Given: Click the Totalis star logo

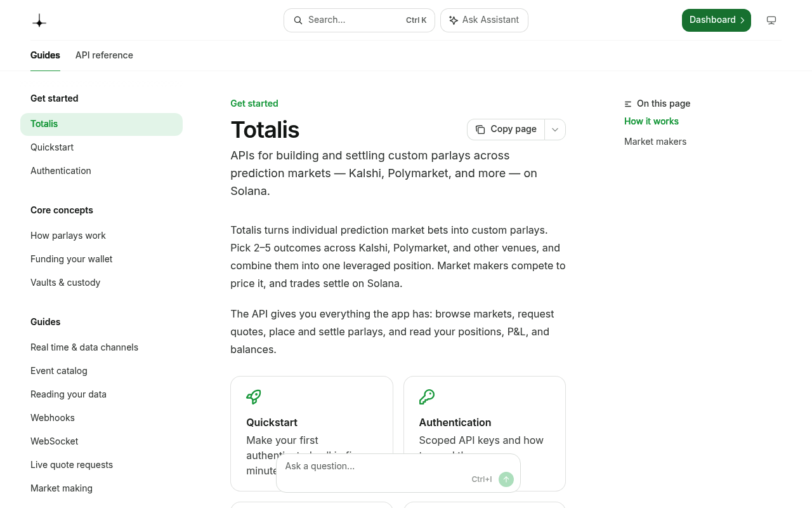Looking at the screenshot, I should coord(39,21).
